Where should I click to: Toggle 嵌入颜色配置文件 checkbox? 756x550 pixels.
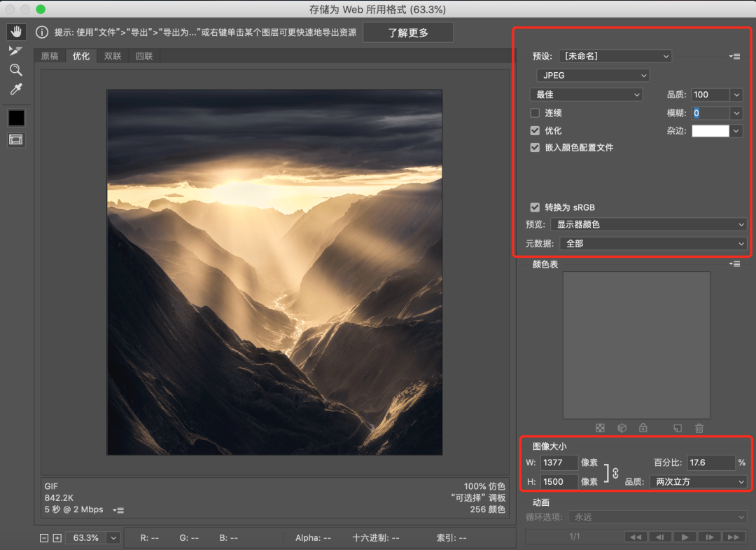(x=535, y=148)
